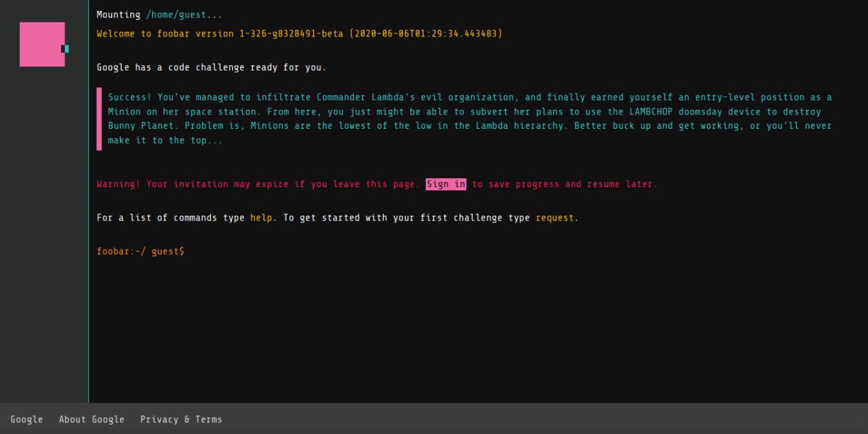Click 'Google has a code challenge' text
The image size is (868, 434).
pos(212,68)
